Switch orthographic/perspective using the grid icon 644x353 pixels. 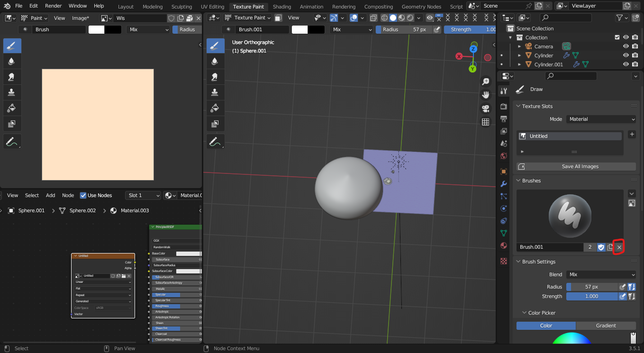coord(485,122)
